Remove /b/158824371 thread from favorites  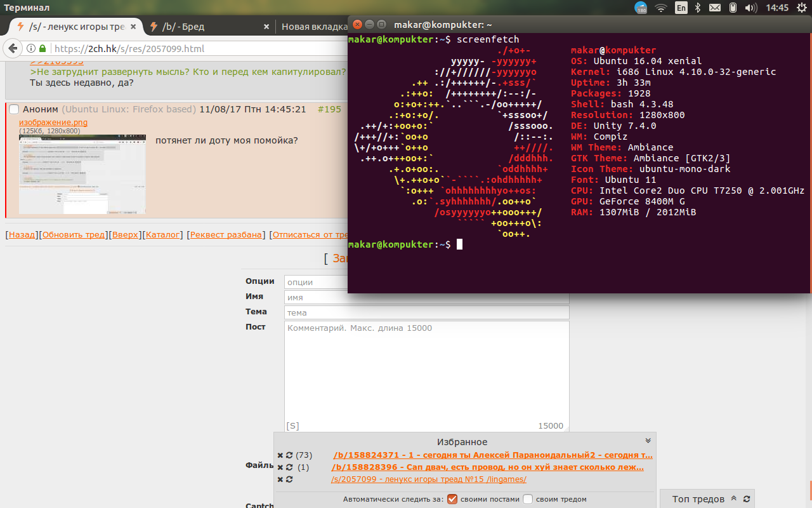click(x=280, y=455)
